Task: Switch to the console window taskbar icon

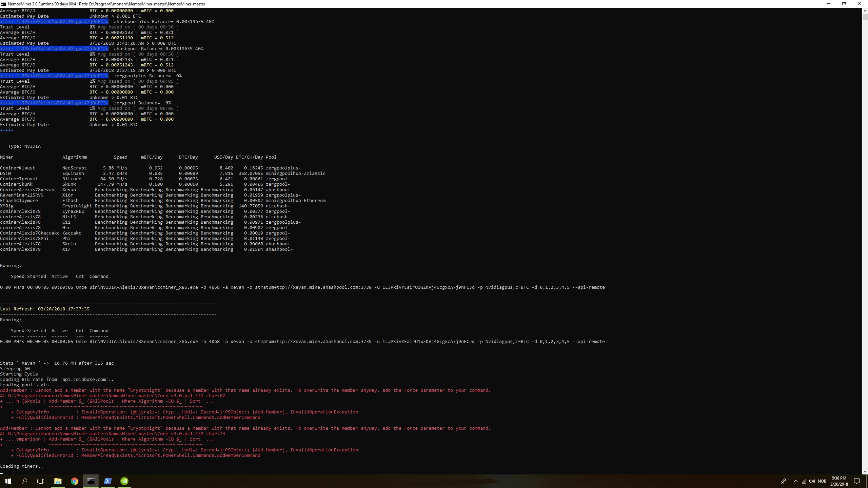Action: click(91, 481)
